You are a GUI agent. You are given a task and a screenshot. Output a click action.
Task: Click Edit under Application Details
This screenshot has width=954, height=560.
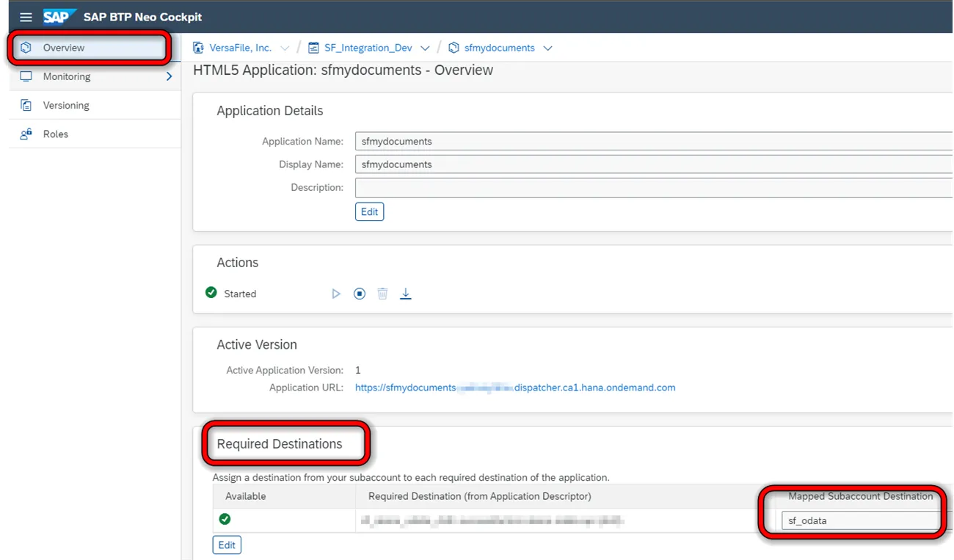[x=370, y=211]
